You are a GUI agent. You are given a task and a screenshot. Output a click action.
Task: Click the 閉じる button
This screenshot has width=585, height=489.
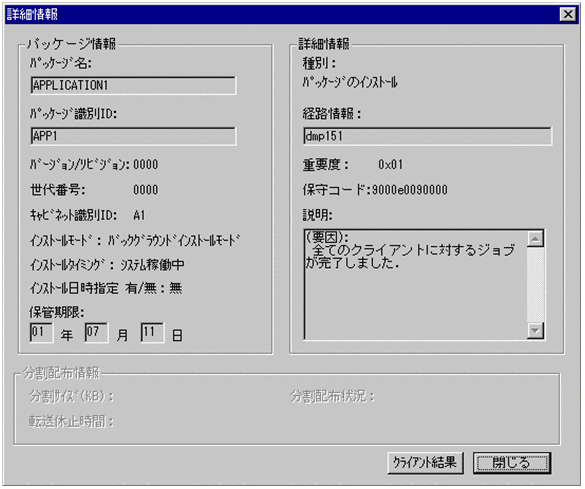[x=512, y=463]
